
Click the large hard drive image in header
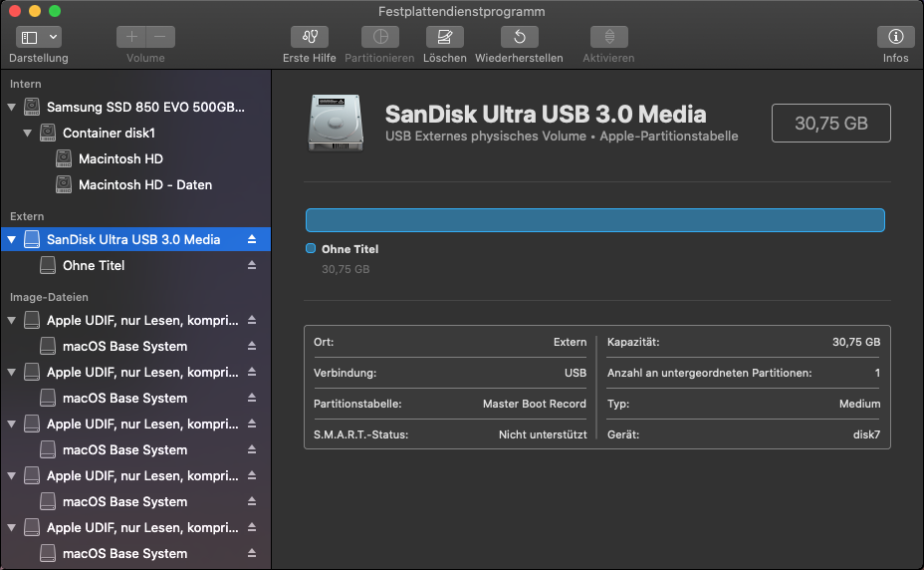pos(336,123)
